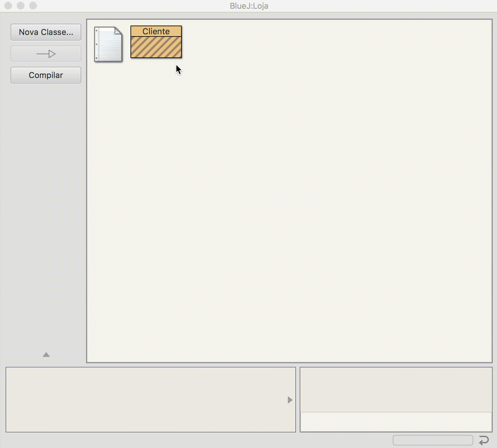Click the curved return arrow status icon
This screenshot has height=448, width=497.
pyautogui.click(x=484, y=440)
